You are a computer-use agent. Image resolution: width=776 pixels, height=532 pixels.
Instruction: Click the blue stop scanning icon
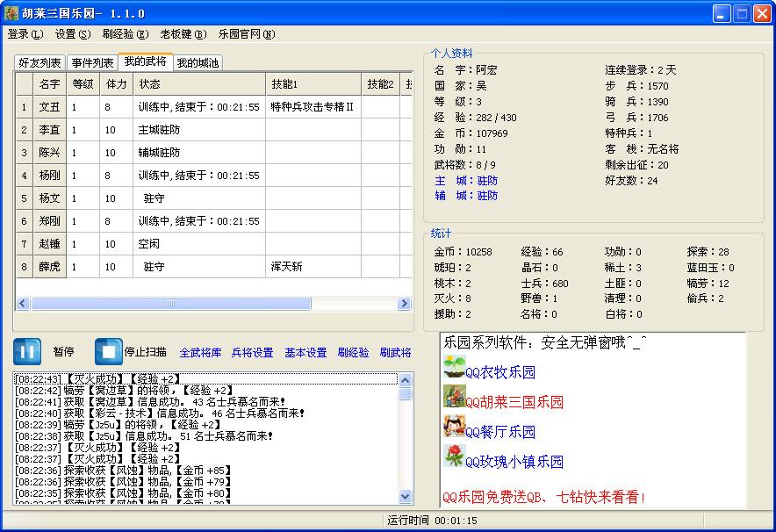tap(109, 351)
